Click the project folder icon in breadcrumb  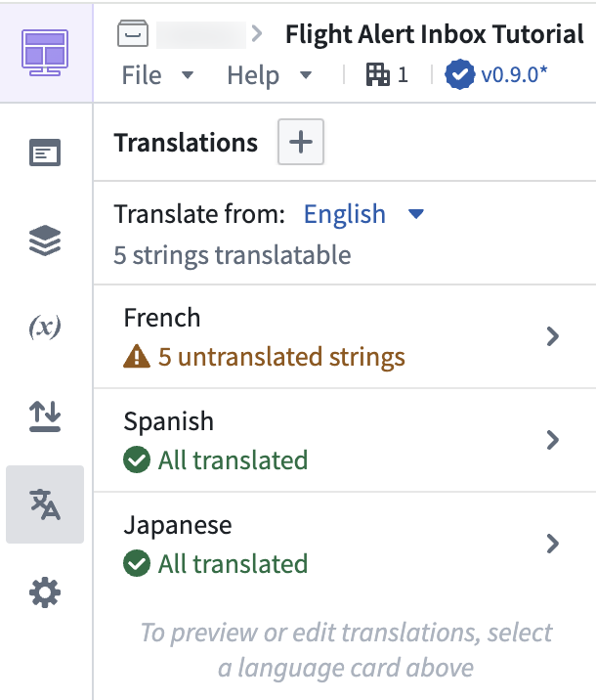tap(133, 33)
